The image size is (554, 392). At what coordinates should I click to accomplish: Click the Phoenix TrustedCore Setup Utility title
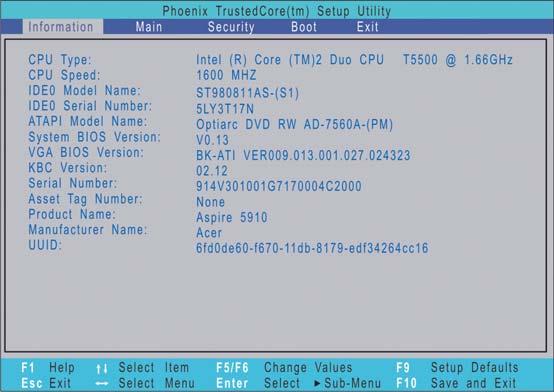(277, 11)
